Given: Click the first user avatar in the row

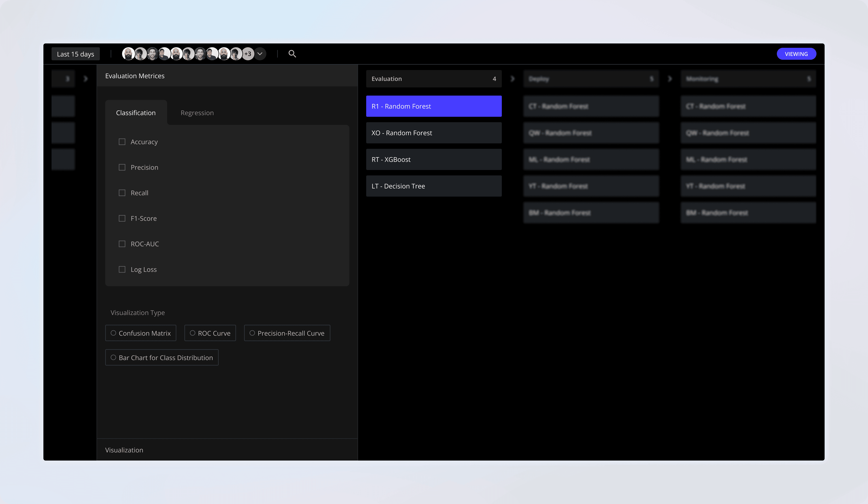Looking at the screenshot, I should tap(128, 54).
